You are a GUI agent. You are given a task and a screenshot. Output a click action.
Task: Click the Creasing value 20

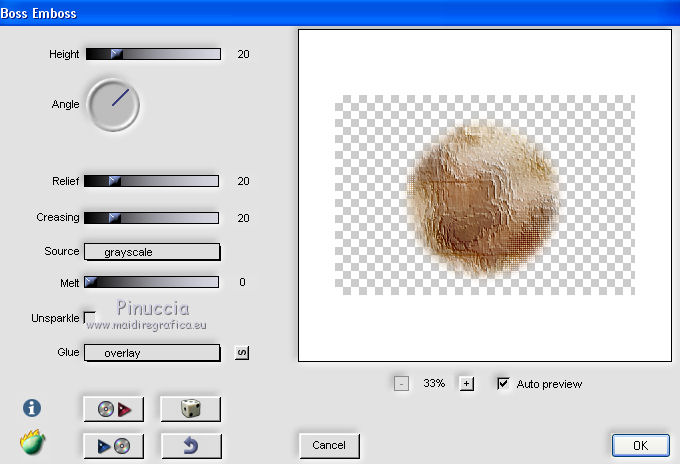(x=243, y=218)
